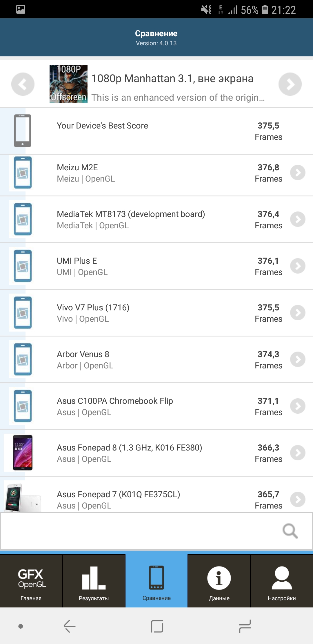The image size is (313, 644).
Task: Tap the search magnifier icon
Action: pyautogui.click(x=290, y=531)
